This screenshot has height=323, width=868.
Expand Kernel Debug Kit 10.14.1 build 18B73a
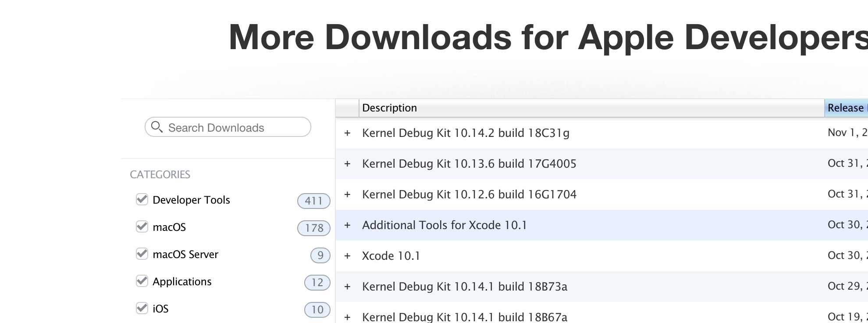[x=348, y=286]
